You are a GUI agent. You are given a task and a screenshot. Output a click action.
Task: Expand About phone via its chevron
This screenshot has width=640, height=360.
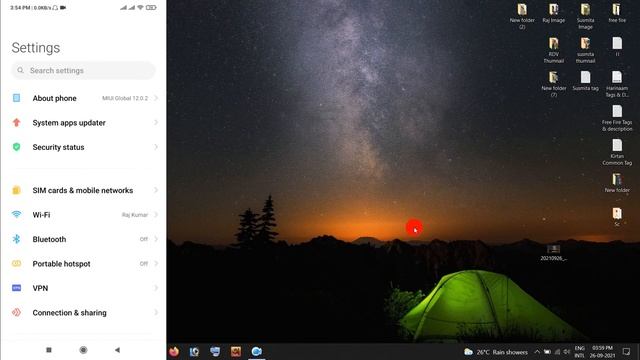click(156, 98)
